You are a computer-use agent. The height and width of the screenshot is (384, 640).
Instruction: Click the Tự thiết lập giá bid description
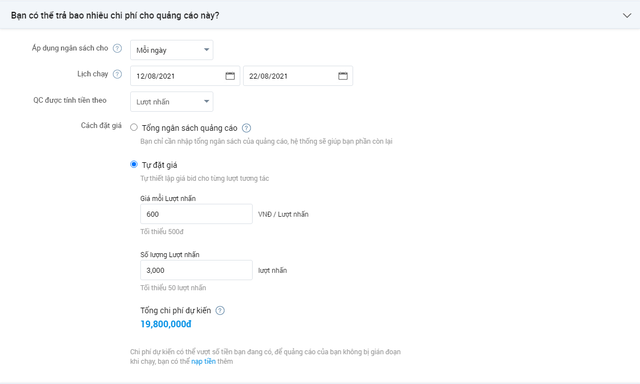(x=204, y=178)
